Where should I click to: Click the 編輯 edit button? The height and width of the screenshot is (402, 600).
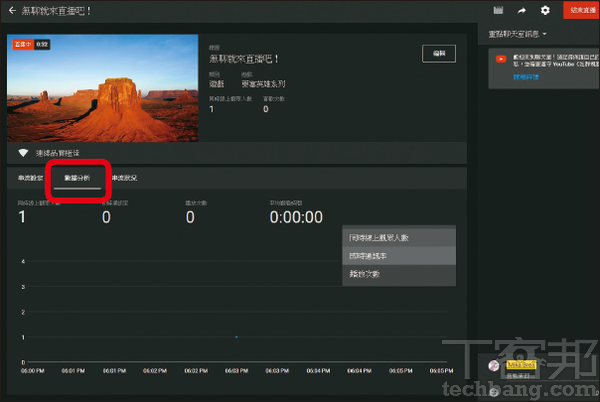tap(438, 54)
